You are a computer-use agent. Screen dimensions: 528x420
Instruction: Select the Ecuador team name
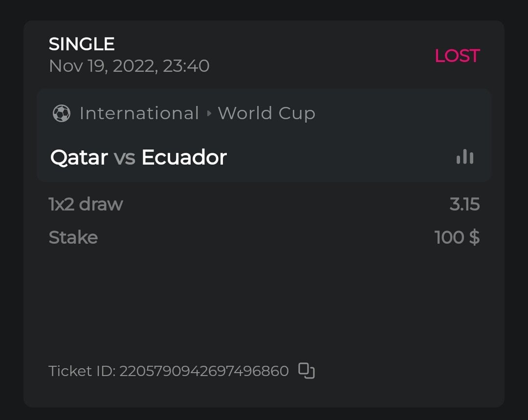click(x=184, y=157)
